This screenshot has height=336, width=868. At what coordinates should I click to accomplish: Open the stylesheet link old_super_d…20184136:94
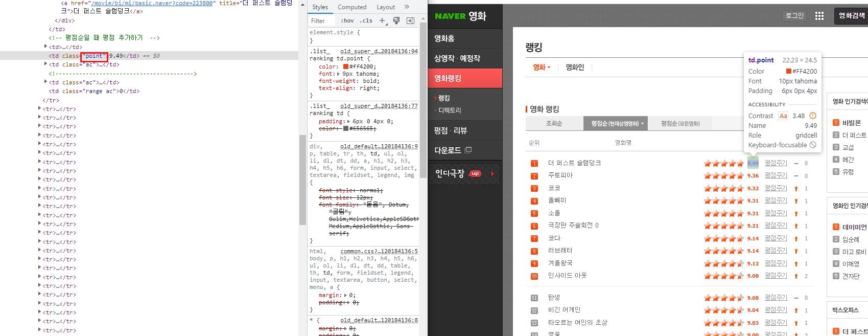tap(379, 51)
